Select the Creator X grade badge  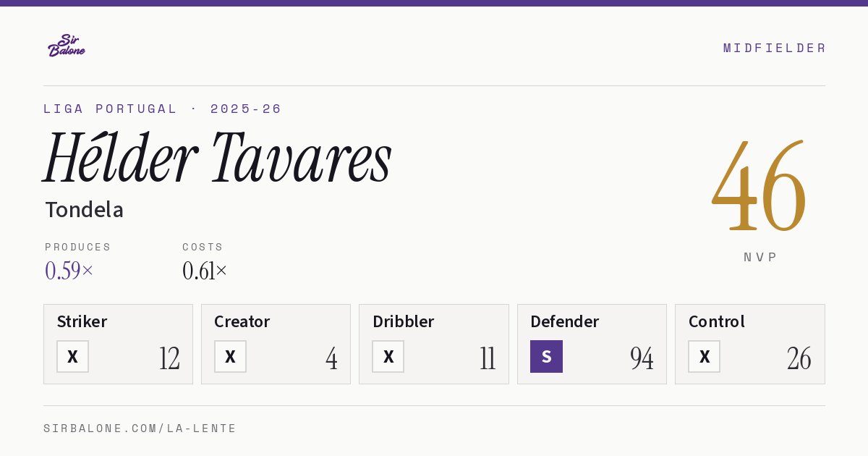(230, 356)
